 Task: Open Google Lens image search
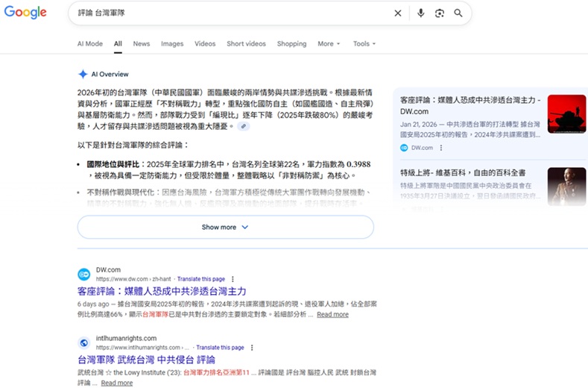click(x=440, y=13)
